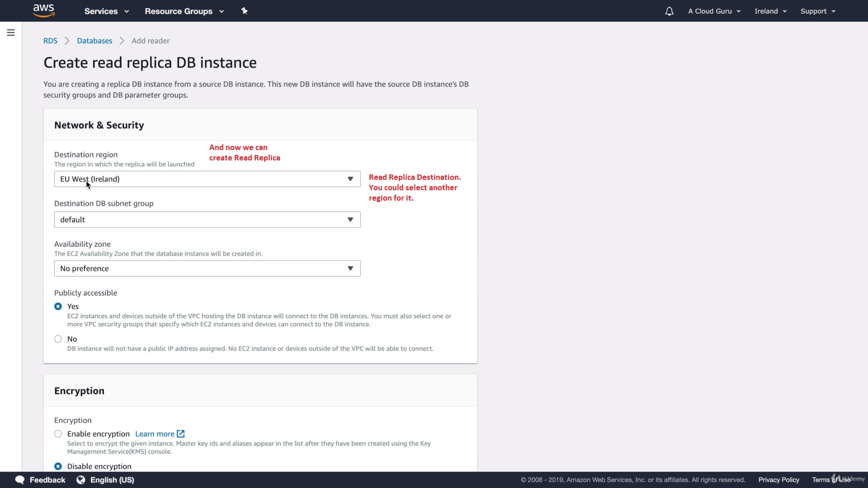Choose the Enable encryption radio option

point(58,434)
